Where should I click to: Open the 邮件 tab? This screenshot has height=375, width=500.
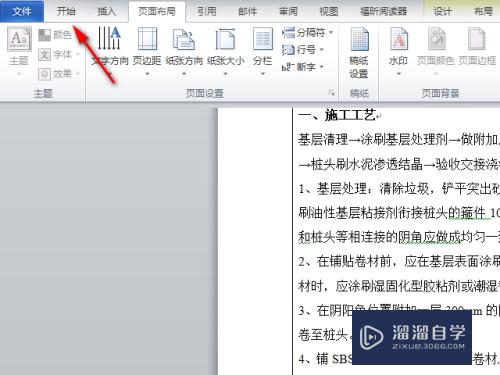tap(247, 11)
